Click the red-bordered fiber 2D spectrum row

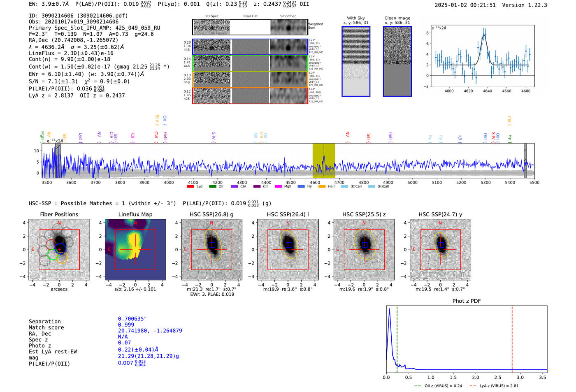click(250, 95)
